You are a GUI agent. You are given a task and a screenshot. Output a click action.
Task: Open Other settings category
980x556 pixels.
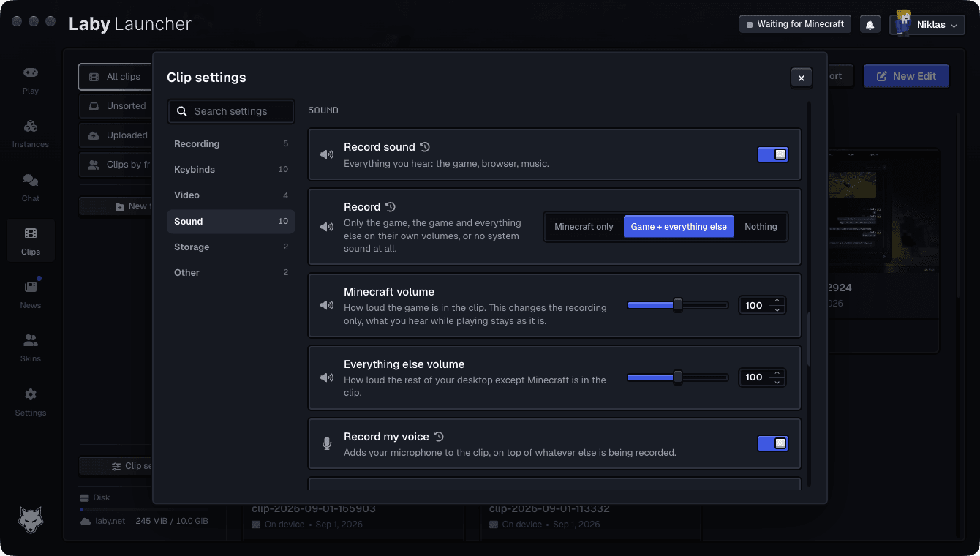pyautogui.click(x=231, y=273)
